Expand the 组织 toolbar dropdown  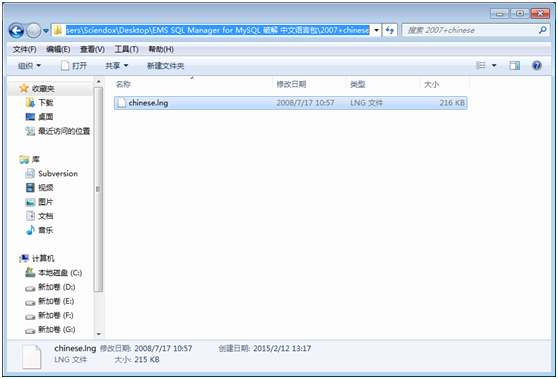click(29, 66)
